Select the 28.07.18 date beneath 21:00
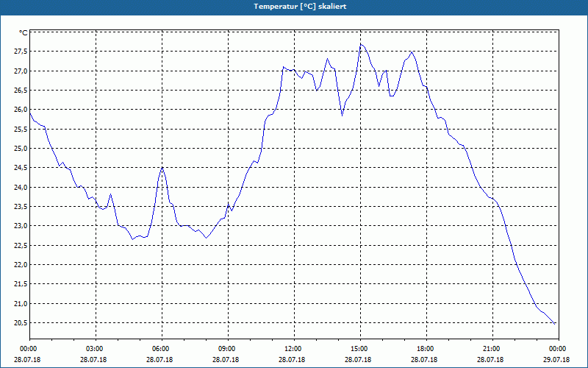 click(490, 360)
